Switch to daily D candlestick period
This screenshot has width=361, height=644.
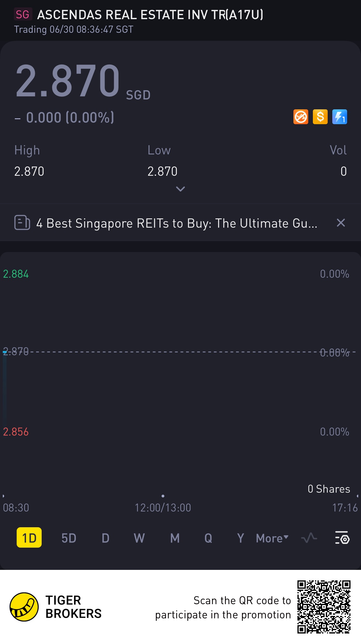click(106, 538)
